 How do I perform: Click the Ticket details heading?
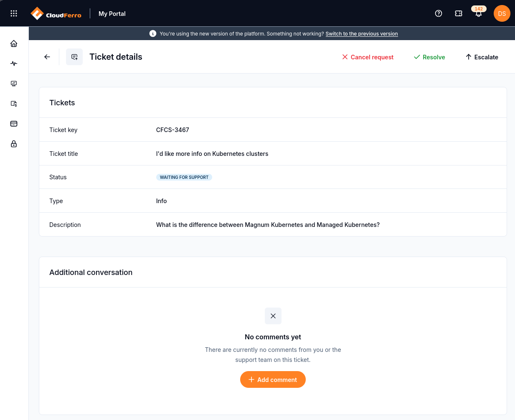[x=116, y=57]
